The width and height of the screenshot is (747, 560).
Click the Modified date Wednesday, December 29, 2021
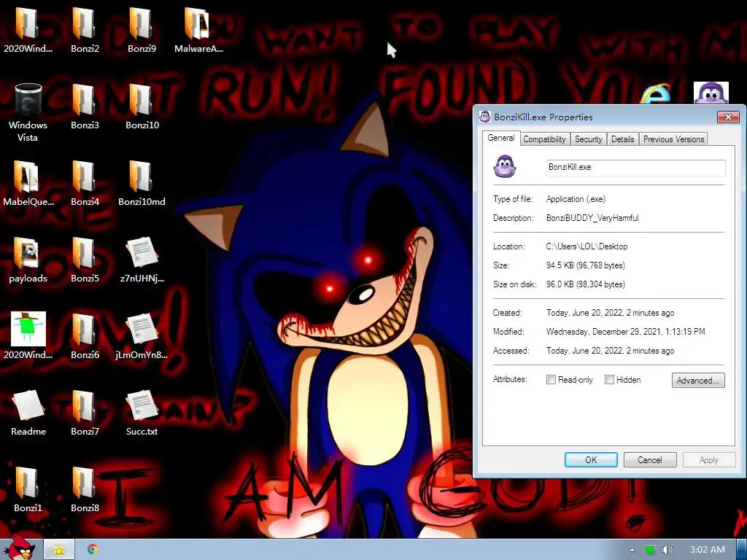[625, 332]
